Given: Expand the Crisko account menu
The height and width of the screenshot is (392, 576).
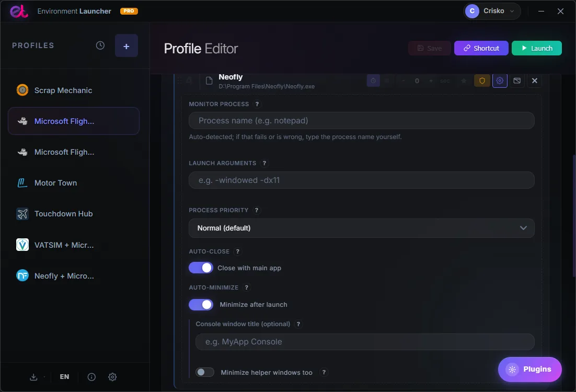Looking at the screenshot, I should point(492,11).
